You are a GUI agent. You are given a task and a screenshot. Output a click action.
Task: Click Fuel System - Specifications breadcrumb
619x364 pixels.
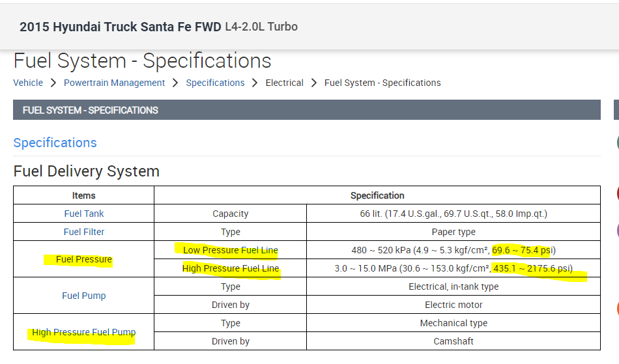(x=382, y=83)
